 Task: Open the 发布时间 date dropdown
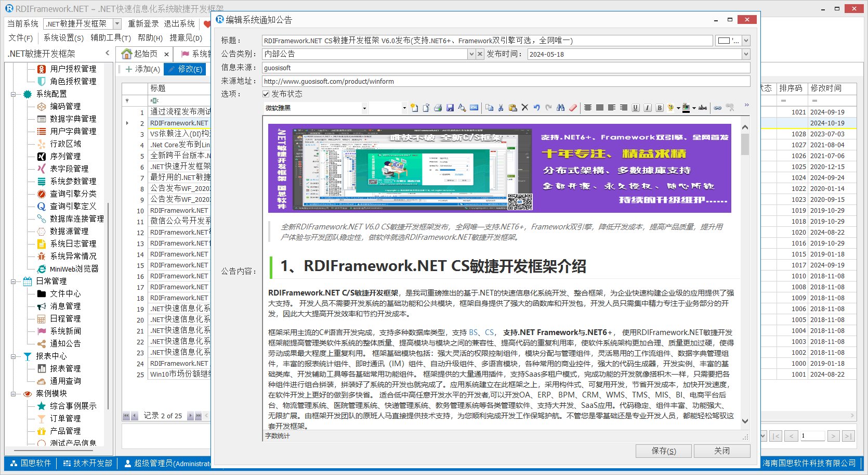tap(746, 54)
